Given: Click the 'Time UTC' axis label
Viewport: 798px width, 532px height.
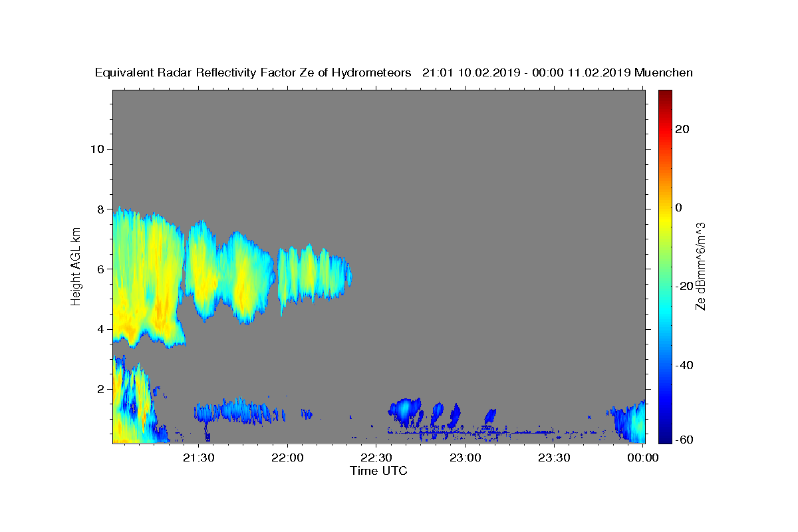Looking at the screenshot, I should click(x=378, y=471).
